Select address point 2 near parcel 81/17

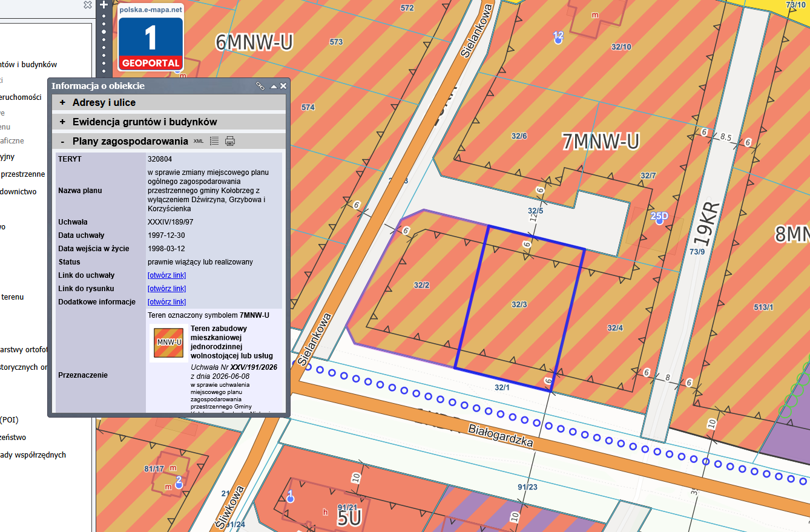tap(179, 482)
